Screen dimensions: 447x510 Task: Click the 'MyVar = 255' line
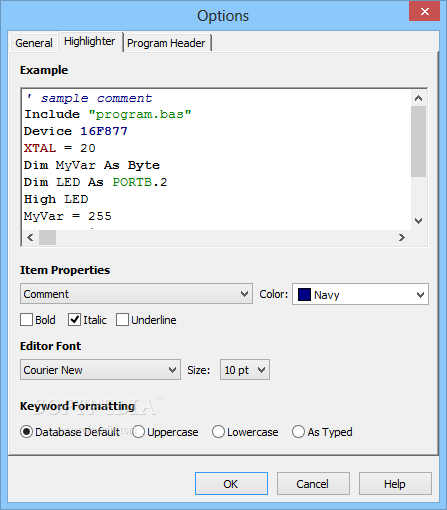(x=68, y=216)
